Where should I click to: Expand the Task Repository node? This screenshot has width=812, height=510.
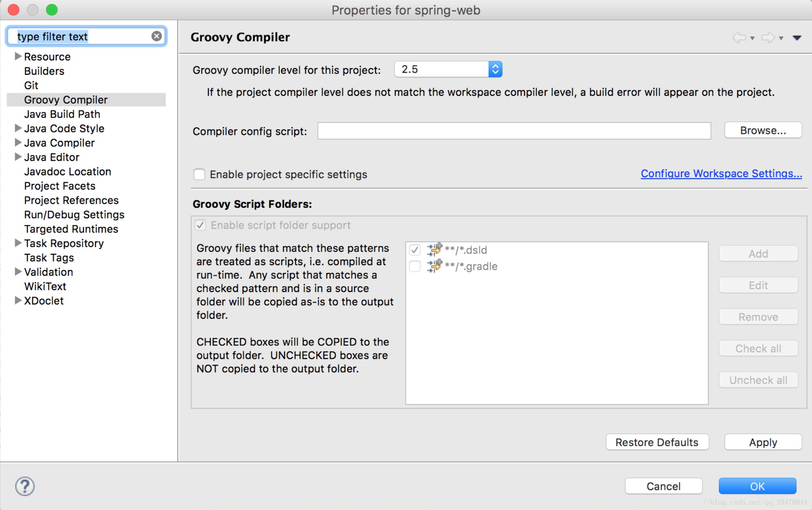pyautogui.click(x=18, y=243)
